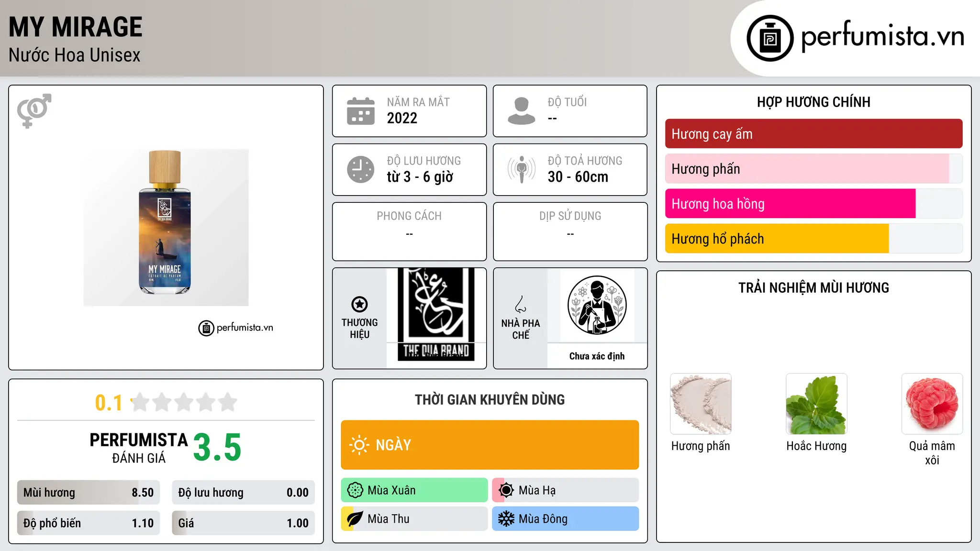The height and width of the screenshot is (551, 980).
Task: Click the Mùa Hạ season bar
Action: pos(565,490)
